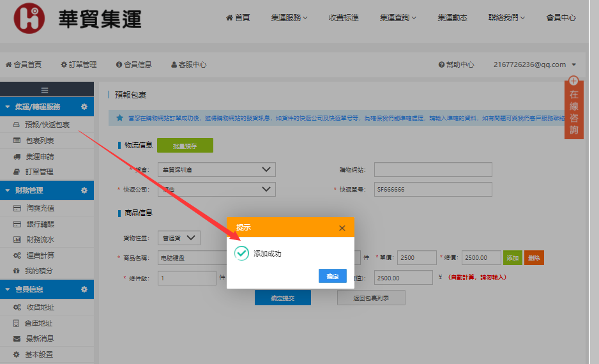Click the hamburger menu icon in sidebar
599x364 pixels.
pos(45,91)
